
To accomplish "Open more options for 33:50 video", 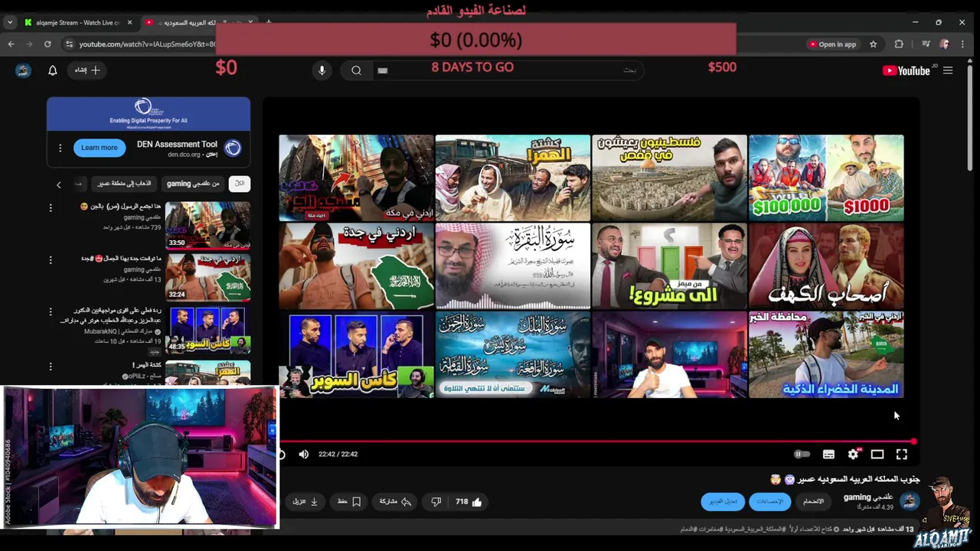I will pyautogui.click(x=51, y=207).
